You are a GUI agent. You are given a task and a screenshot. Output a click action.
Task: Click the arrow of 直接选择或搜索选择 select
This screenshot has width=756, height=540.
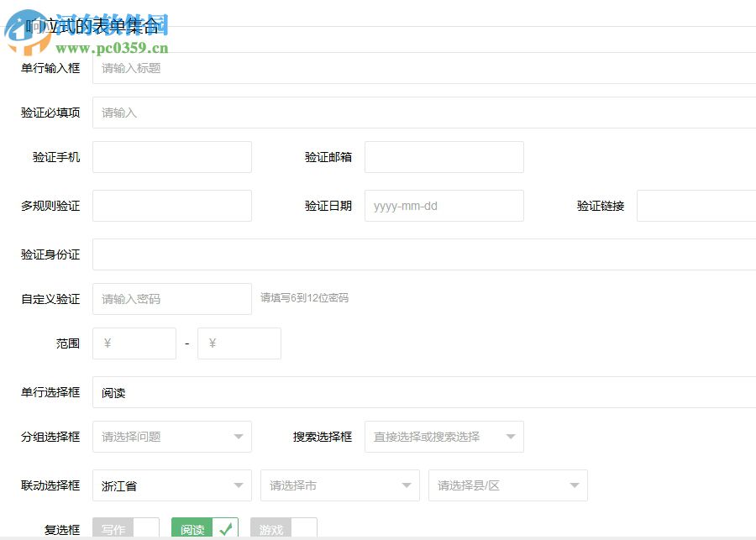[x=511, y=437]
